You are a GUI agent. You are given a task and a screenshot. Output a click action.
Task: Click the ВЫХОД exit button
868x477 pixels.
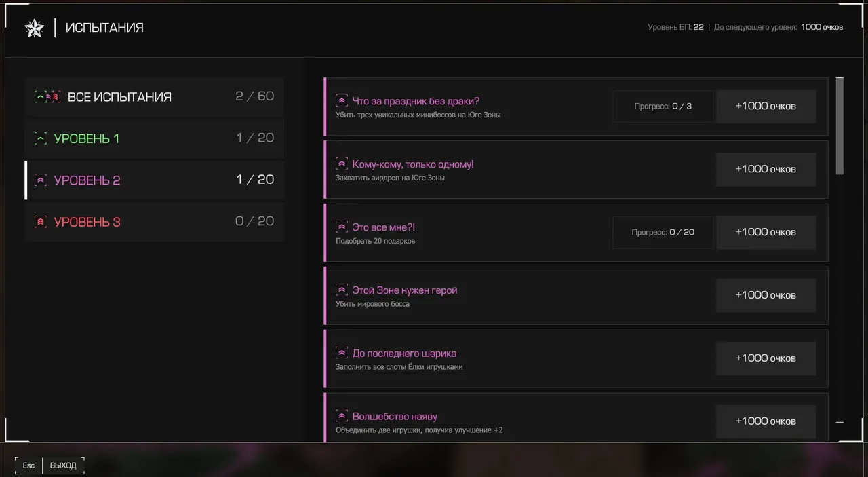64,465
